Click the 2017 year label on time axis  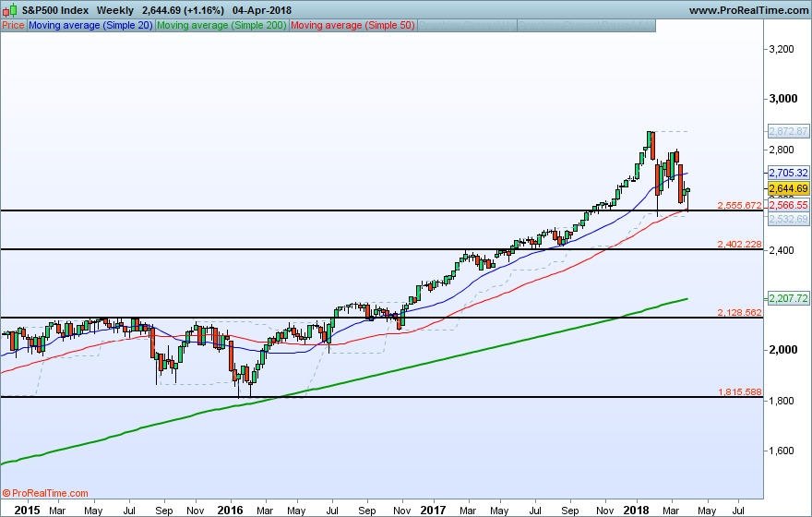point(433,511)
